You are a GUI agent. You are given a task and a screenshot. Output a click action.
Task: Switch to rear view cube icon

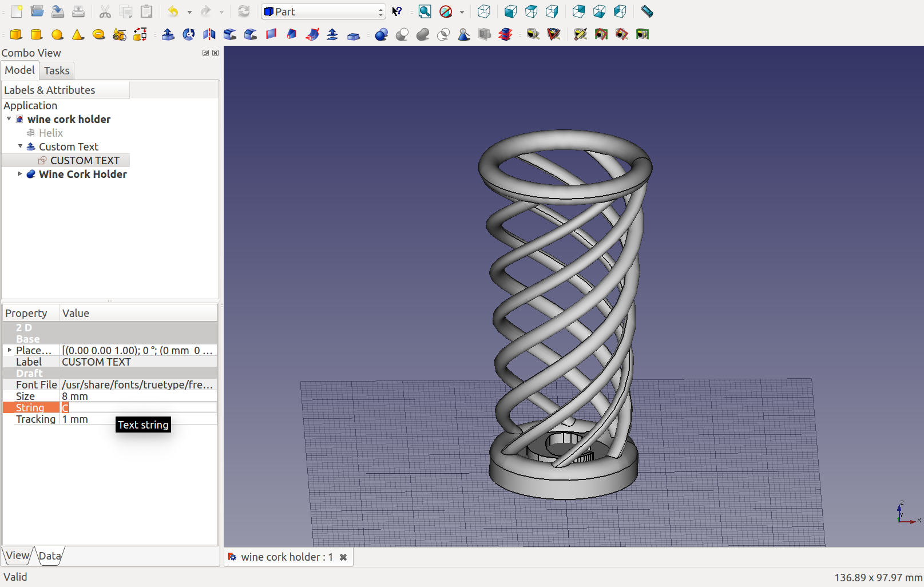(x=578, y=11)
